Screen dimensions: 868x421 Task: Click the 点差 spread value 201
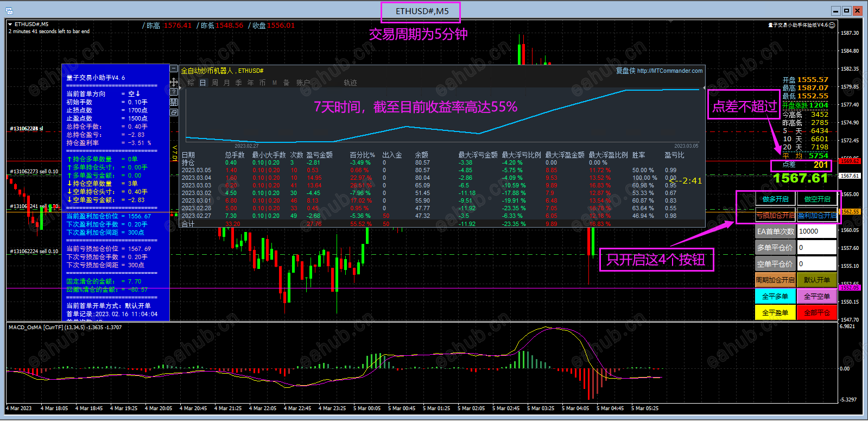pyautogui.click(x=821, y=165)
